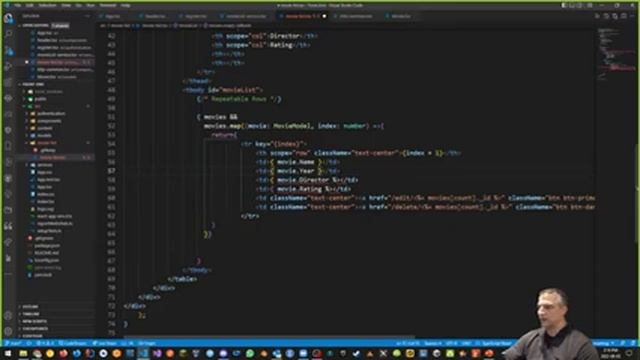Screen dimensions: 640x360
Task: Click the CodeStream status bar item
Action: (x=73, y=343)
